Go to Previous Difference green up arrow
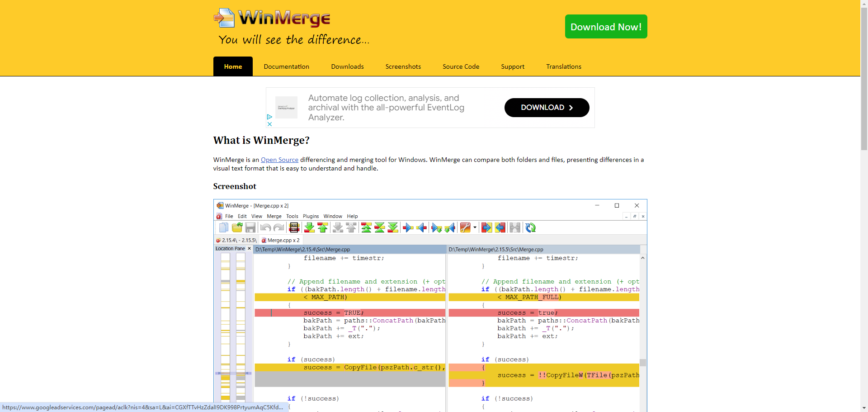The image size is (868, 412). point(323,227)
